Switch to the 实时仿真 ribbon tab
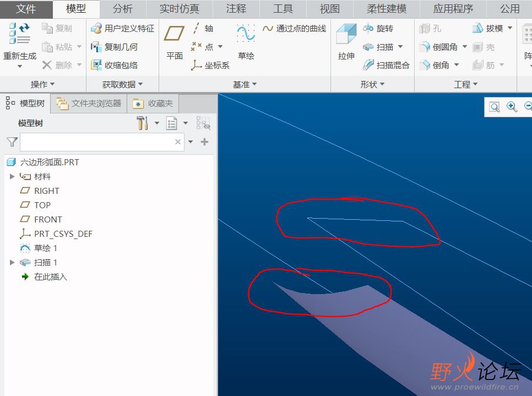Screen dimensions: 532x396 (x=179, y=9)
